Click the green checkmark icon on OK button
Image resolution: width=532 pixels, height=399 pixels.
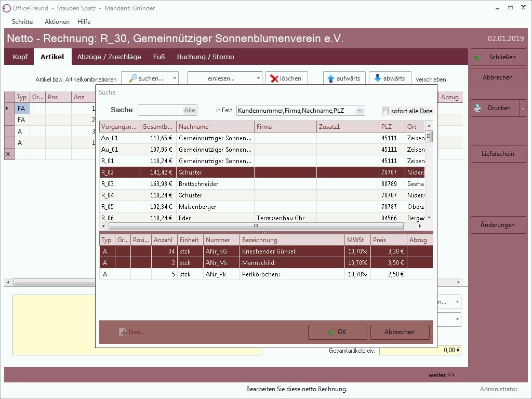click(332, 332)
